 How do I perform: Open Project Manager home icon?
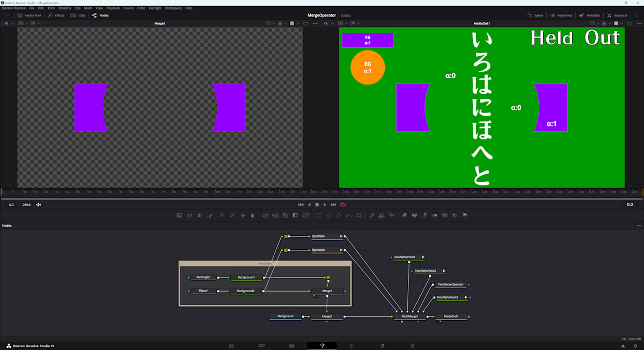623,346
